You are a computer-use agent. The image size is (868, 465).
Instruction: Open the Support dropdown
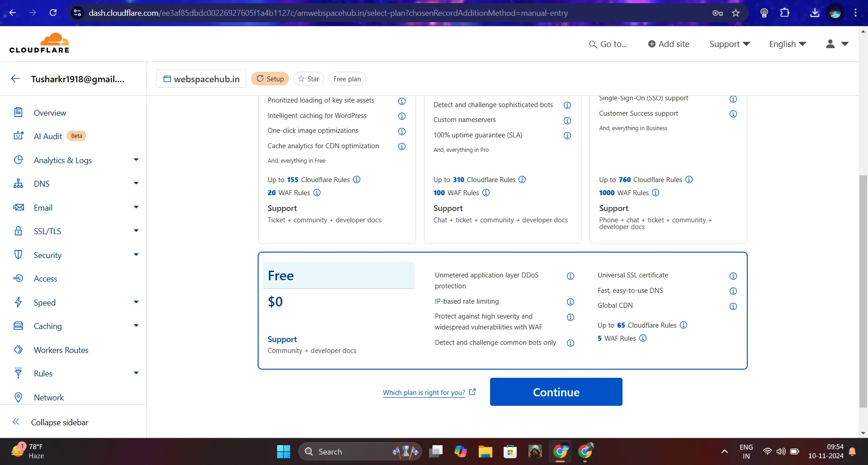click(x=730, y=44)
